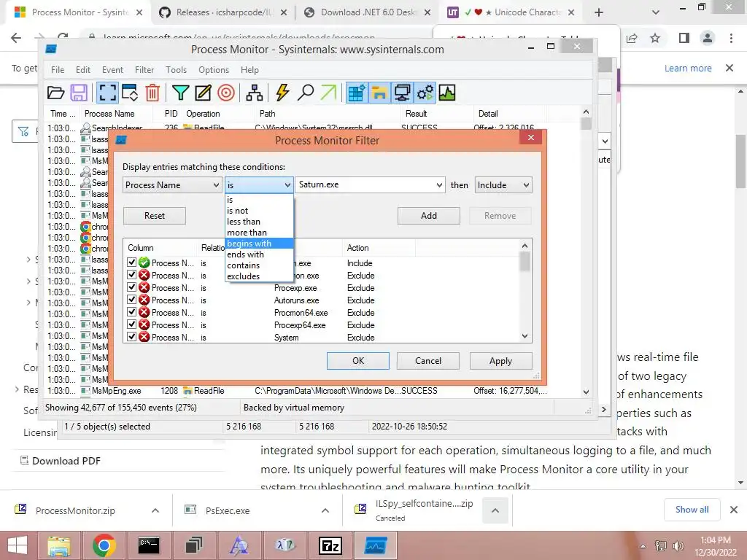This screenshot has height=560, width=747.
Task: Open the Options menu in Process Monitor
Action: tap(214, 70)
